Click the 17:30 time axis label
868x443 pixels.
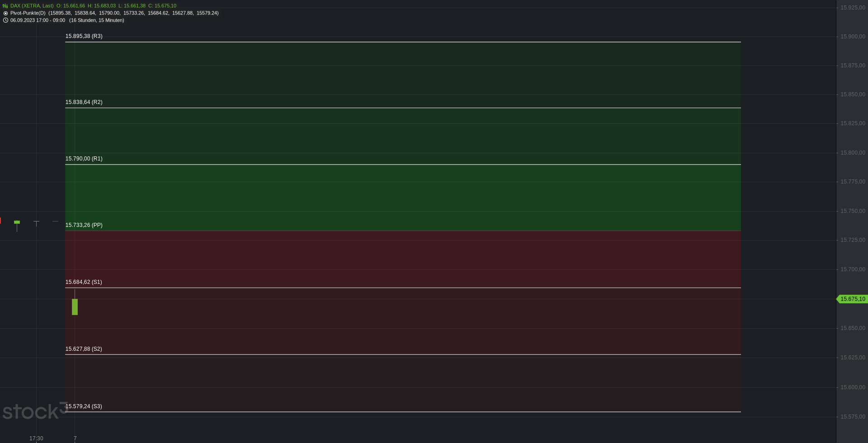(36, 438)
